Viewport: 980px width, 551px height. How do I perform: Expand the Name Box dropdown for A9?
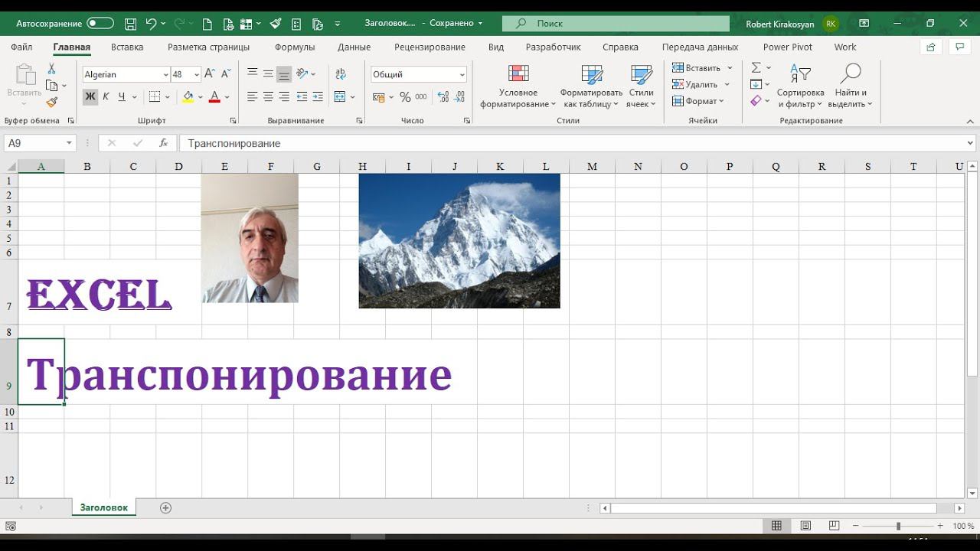point(69,143)
